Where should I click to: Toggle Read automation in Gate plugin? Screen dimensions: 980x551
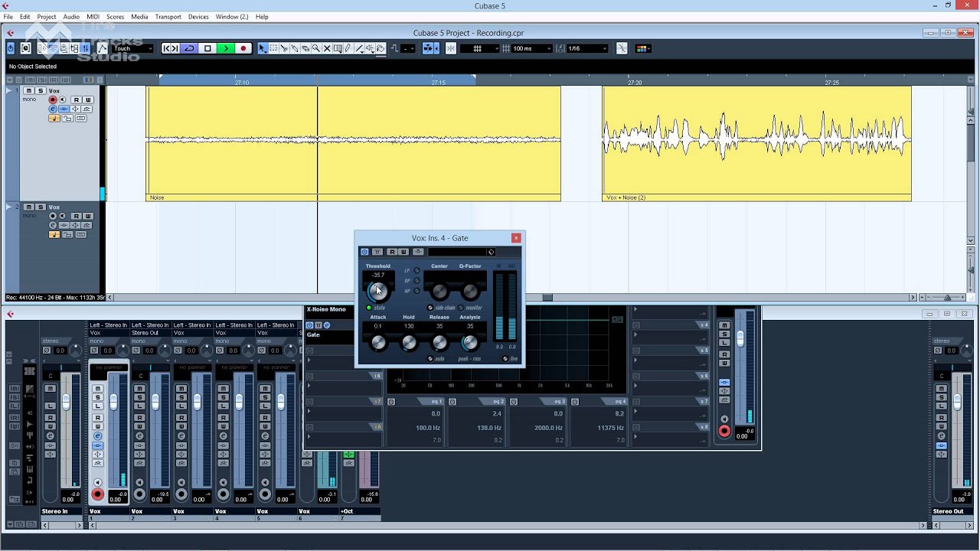tap(392, 252)
